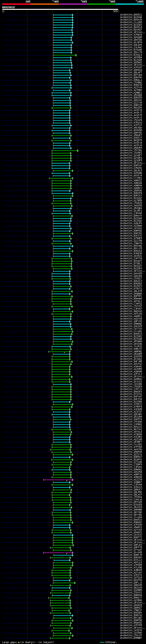Screen dimensions: 146x644
Task: Select the UniRef100_Q84TD6 label
Action: tap(131, 40)
